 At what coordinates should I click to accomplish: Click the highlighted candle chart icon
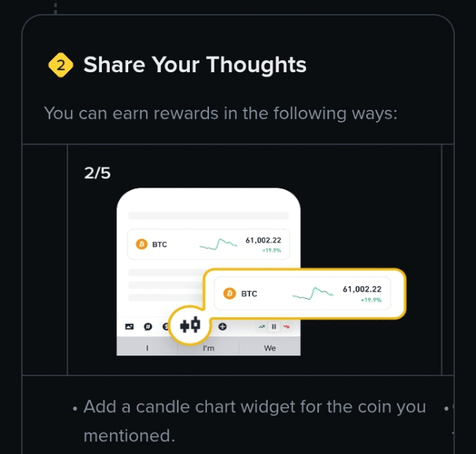[190, 325]
